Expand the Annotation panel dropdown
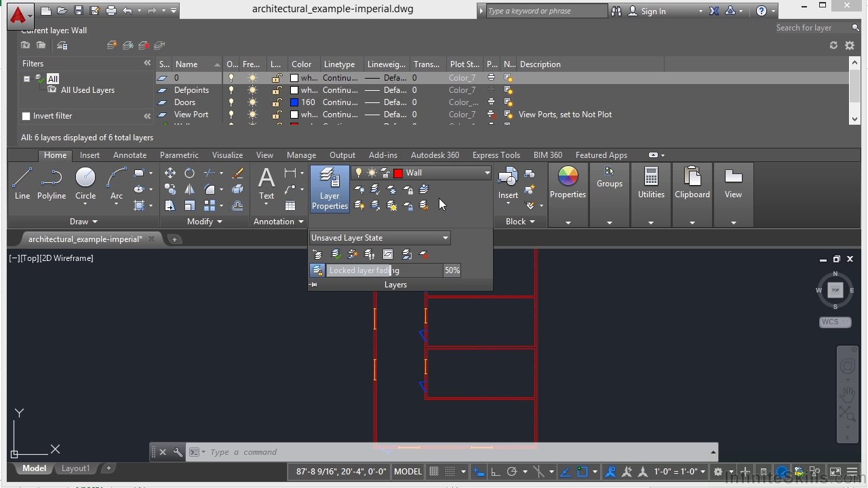The height and width of the screenshot is (488, 868). (279, 222)
